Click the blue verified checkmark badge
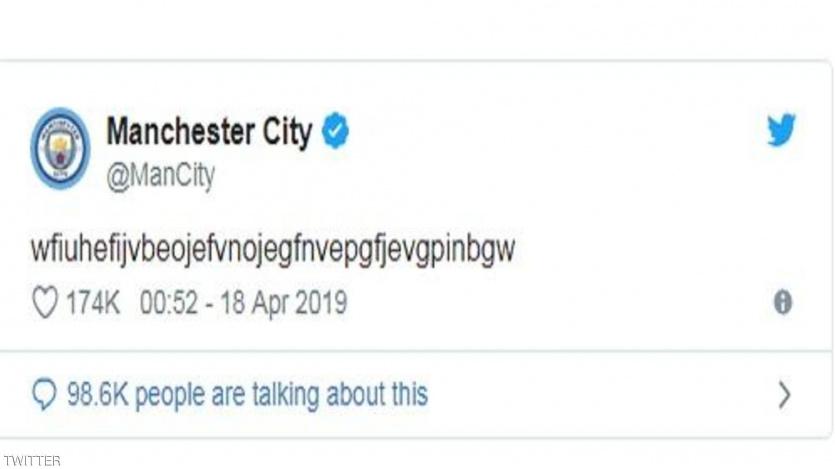835x469 pixels. click(x=335, y=131)
